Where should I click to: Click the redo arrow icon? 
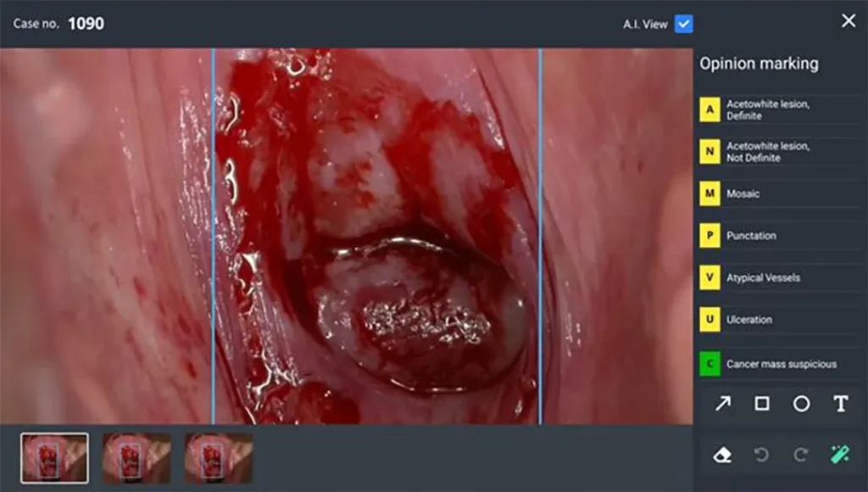(x=801, y=455)
